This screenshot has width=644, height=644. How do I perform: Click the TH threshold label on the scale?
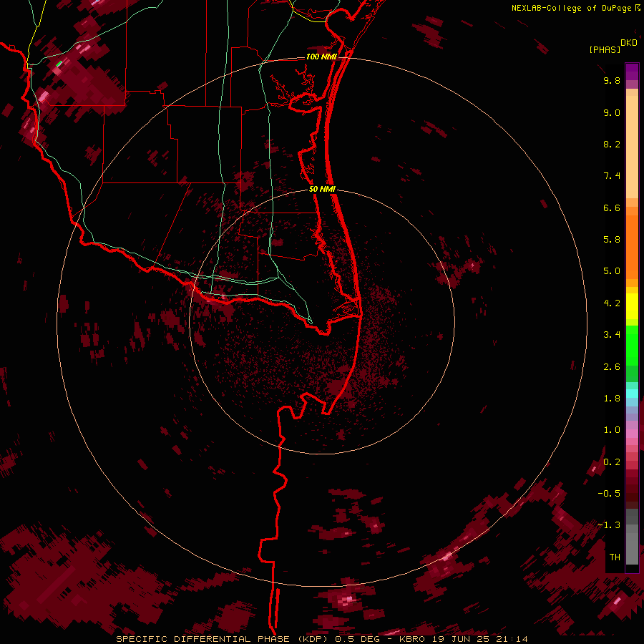pos(615,557)
